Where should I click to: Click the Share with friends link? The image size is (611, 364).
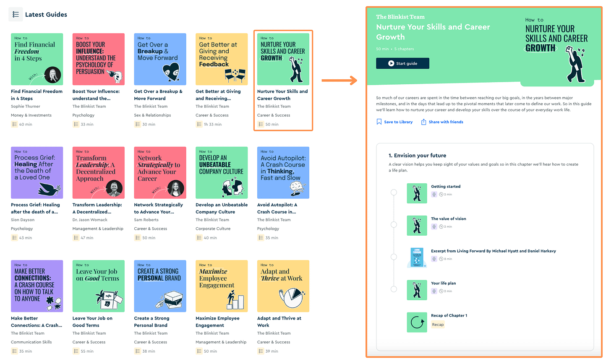446,122
